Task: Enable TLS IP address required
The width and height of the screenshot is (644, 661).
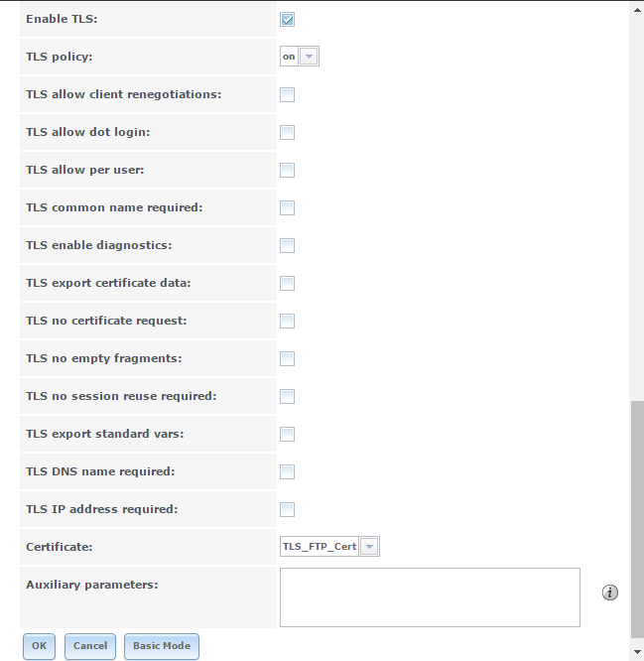Action: pyautogui.click(x=287, y=509)
